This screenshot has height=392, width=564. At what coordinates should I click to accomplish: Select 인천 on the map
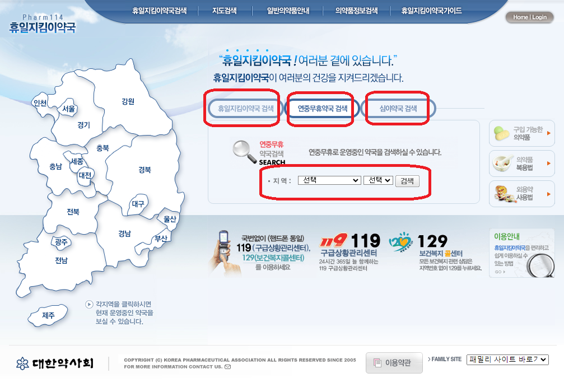[x=40, y=103]
